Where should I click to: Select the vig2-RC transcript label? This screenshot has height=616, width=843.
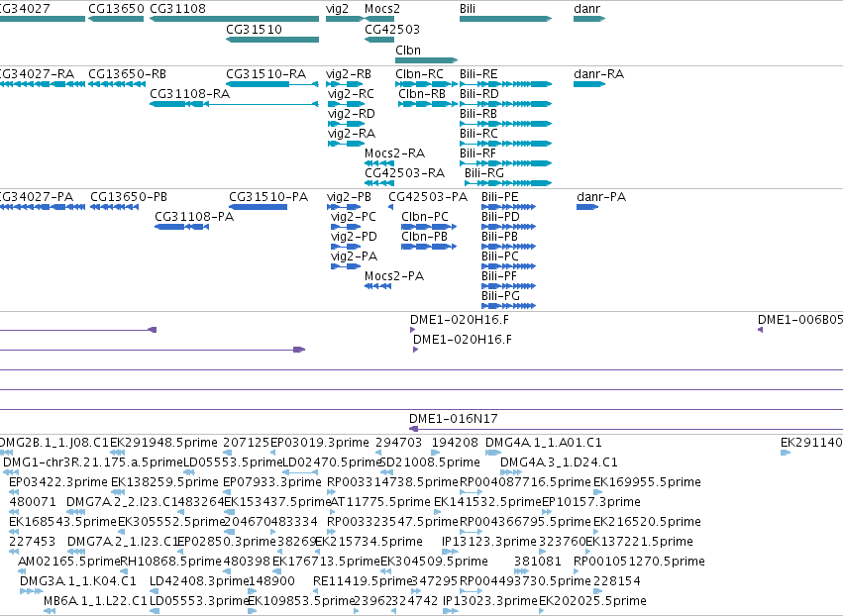tap(351, 94)
